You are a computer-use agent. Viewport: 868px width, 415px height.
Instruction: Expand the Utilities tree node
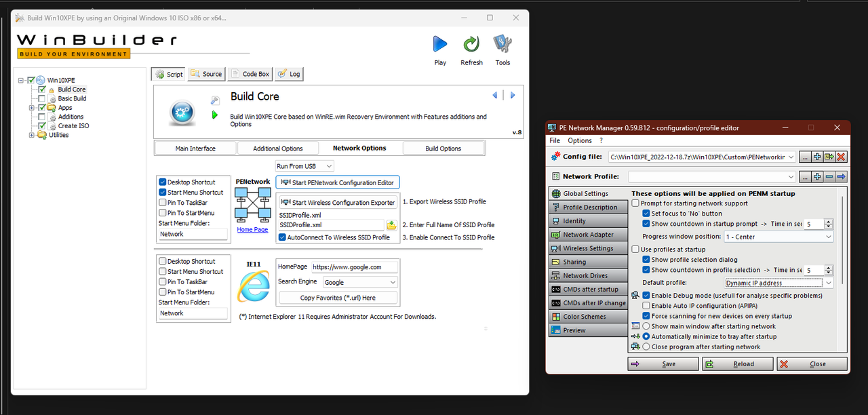pyautogui.click(x=32, y=135)
